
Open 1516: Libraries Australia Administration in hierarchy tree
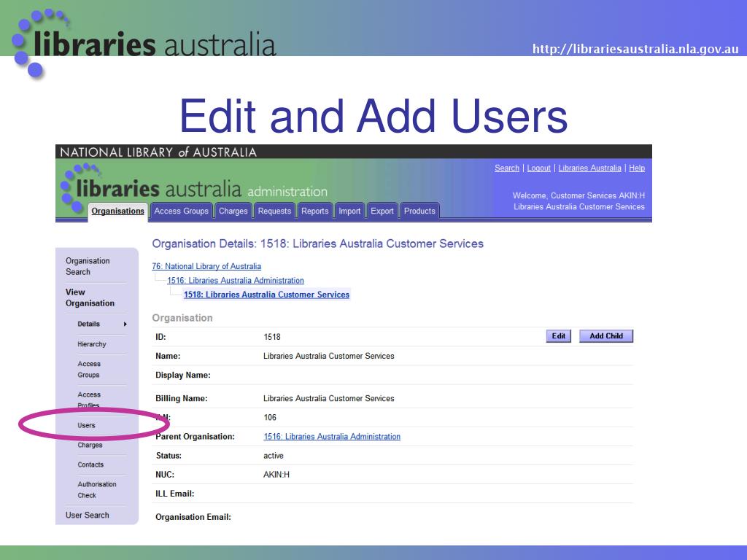pyautogui.click(x=236, y=281)
